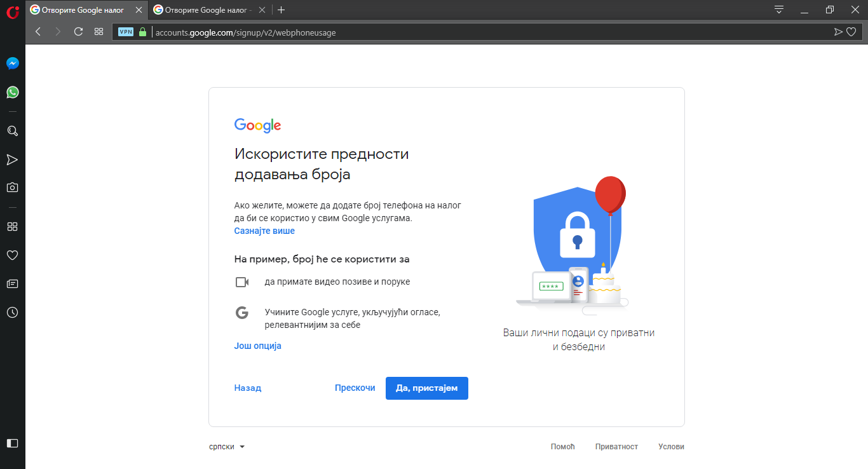Open the tab search dropdown arrow
The width and height of the screenshot is (868, 469).
coord(778,10)
